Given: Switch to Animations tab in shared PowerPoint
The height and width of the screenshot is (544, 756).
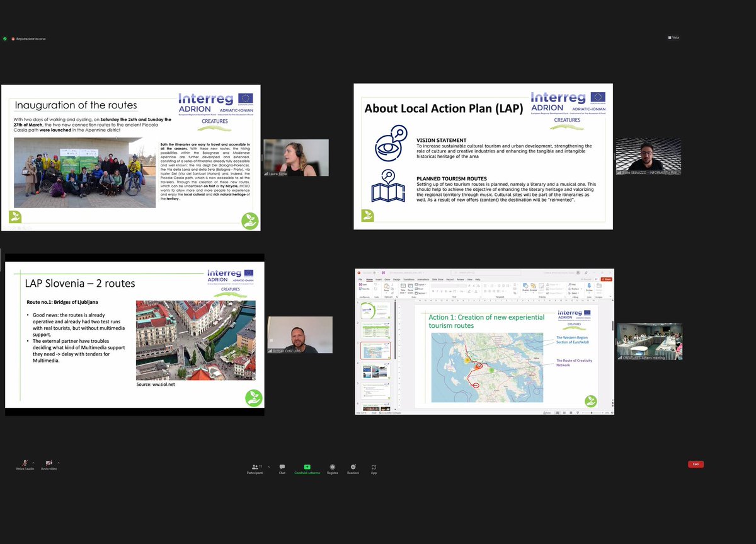Looking at the screenshot, I should pos(423,279).
